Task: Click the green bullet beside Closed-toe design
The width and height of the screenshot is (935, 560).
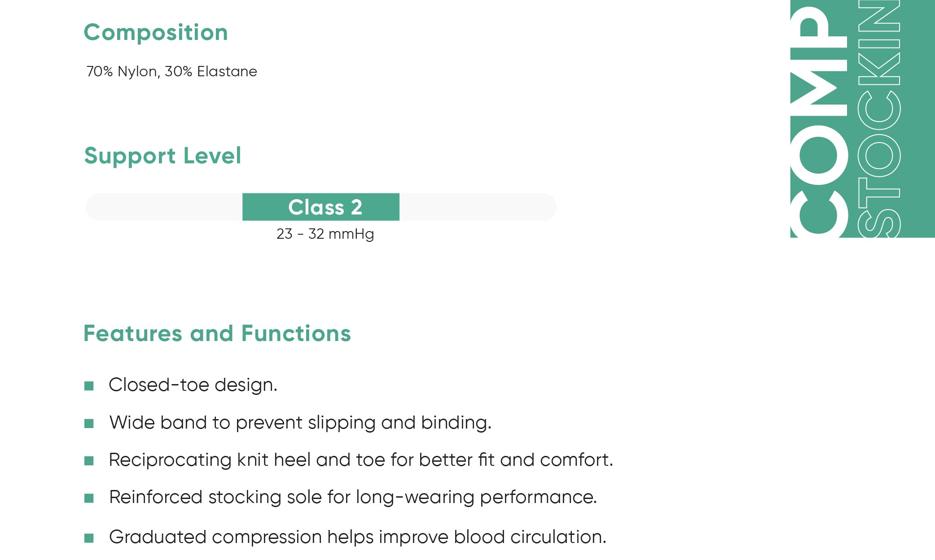Action: [89, 386]
